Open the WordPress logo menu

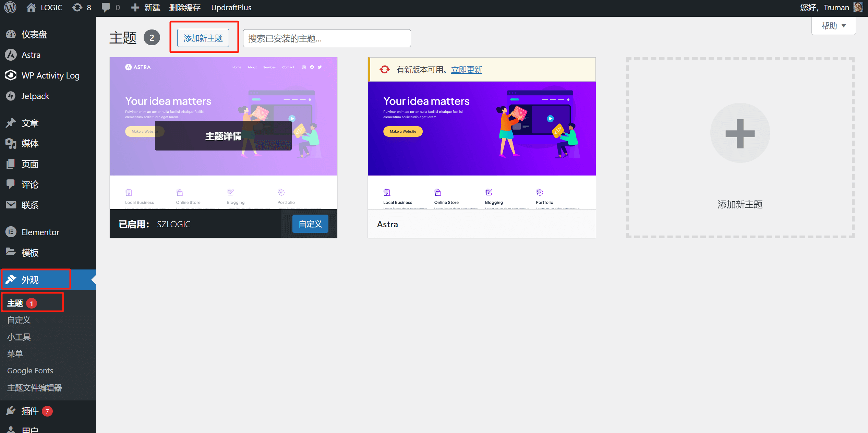pyautogui.click(x=10, y=8)
